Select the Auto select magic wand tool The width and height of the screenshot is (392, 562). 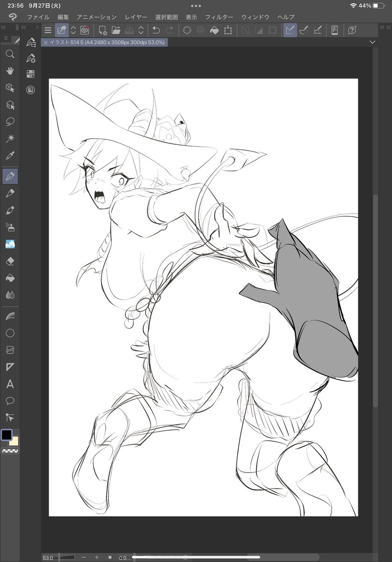tap(10, 139)
